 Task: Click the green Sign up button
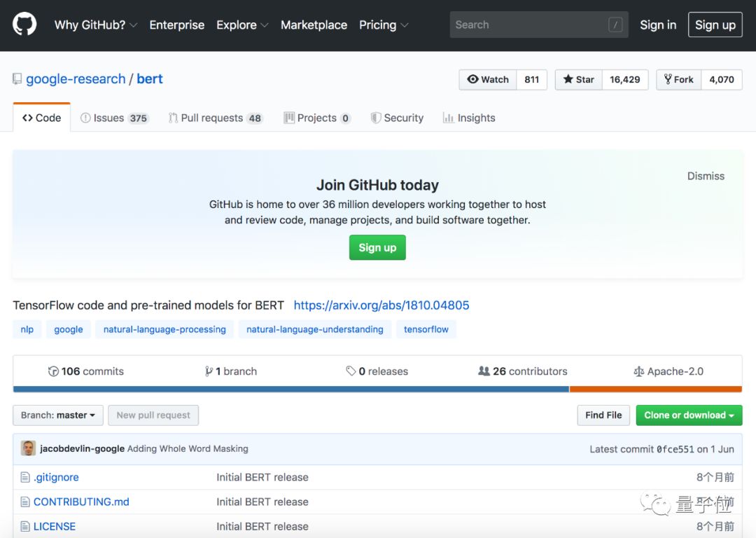click(377, 247)
